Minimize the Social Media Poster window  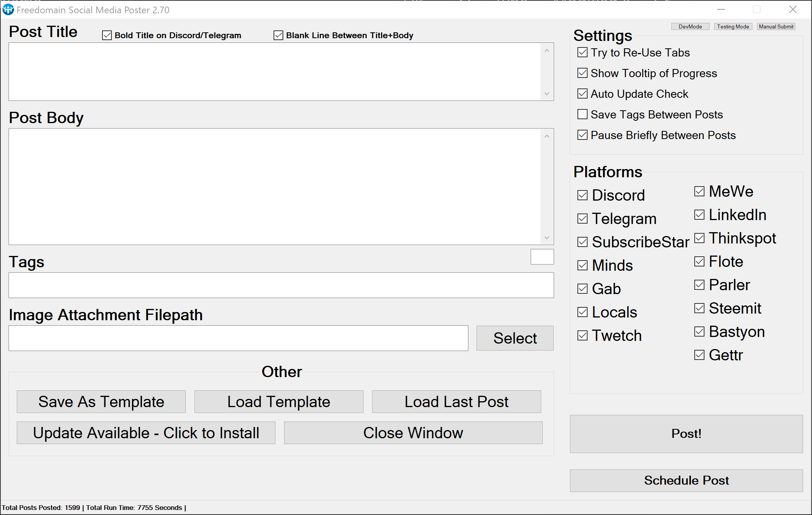pos(721,10)
